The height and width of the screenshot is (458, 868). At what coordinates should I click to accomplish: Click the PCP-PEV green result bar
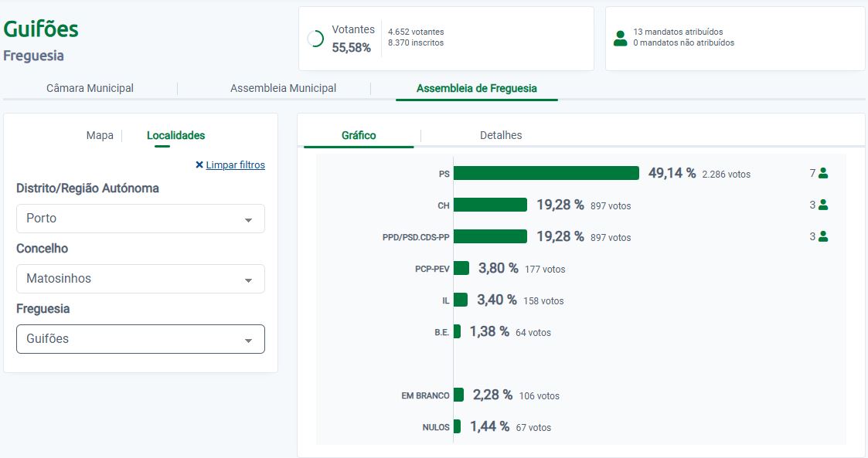(461, 268)
